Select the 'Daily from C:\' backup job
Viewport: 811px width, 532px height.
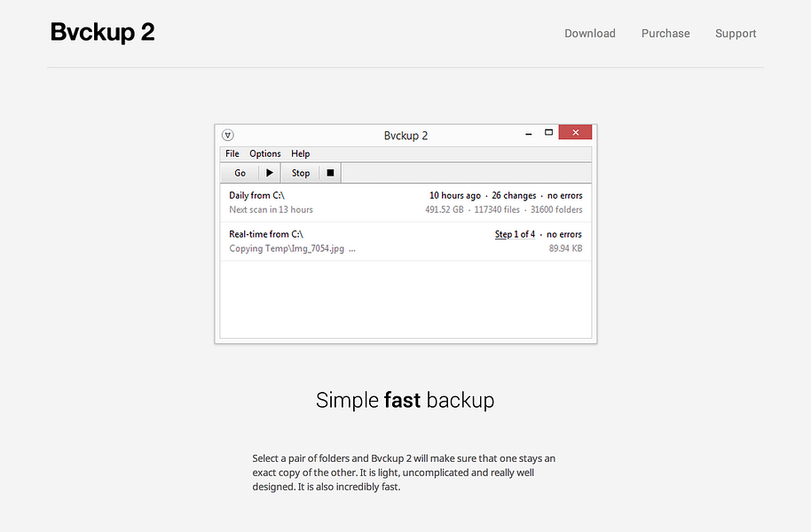tap(405, 203)
